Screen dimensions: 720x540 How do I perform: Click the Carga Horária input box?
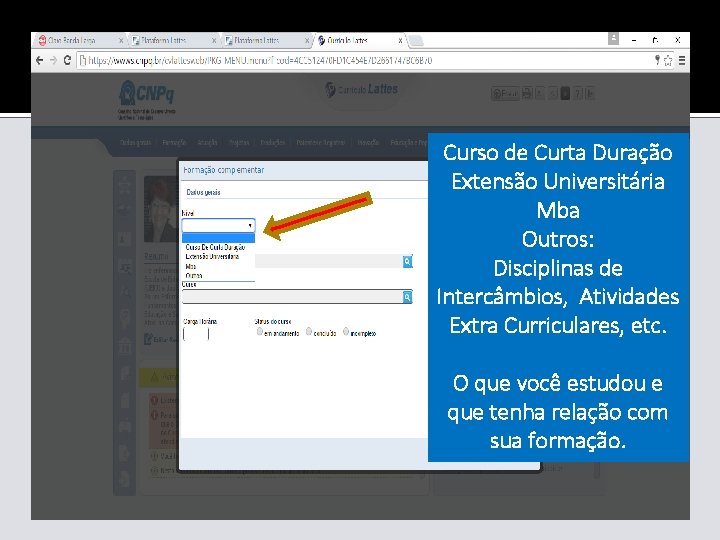(196, 334)
